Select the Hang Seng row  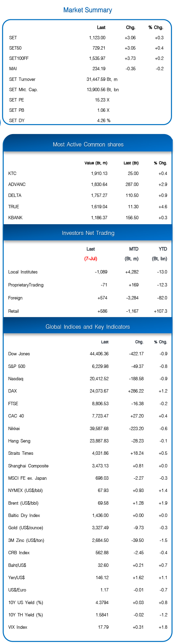88,441
